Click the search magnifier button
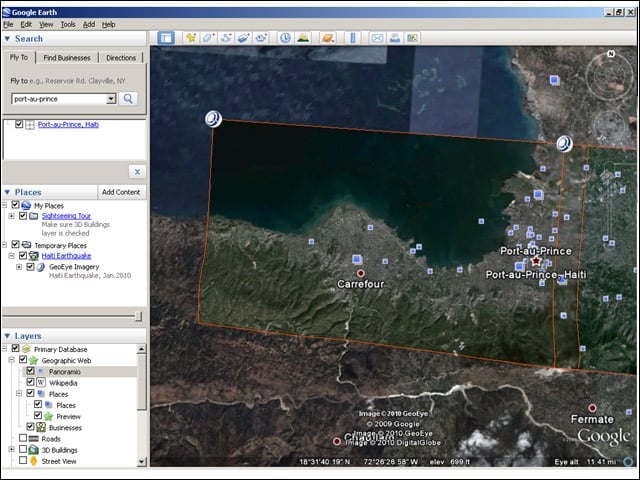This screenshot has height=480, width=640. point(128,99)
